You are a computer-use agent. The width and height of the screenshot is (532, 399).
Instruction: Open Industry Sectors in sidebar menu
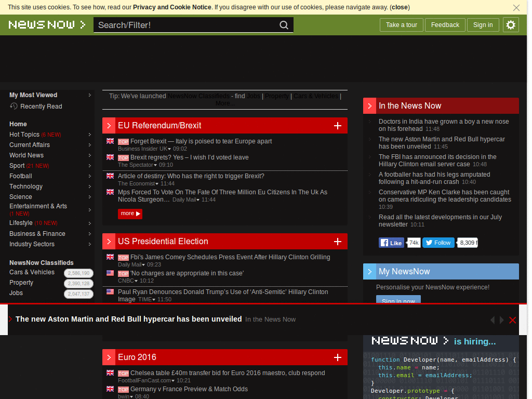[32, 244]
